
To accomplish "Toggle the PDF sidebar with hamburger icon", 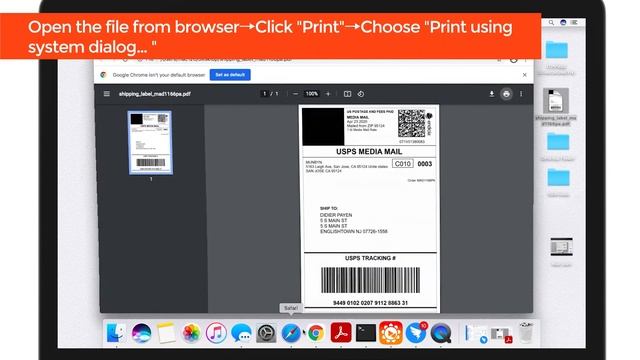I will [107, 93].
